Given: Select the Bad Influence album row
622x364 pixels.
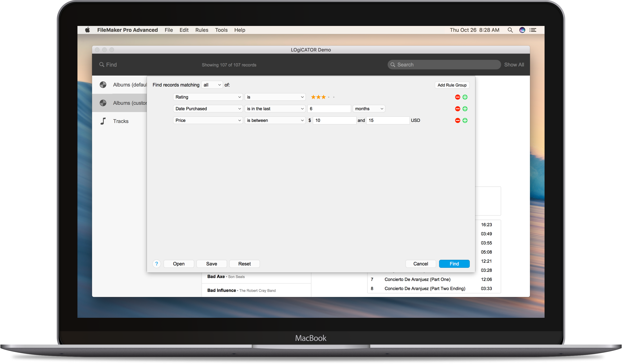Looking at the screenshot, I should click(256, 290).
